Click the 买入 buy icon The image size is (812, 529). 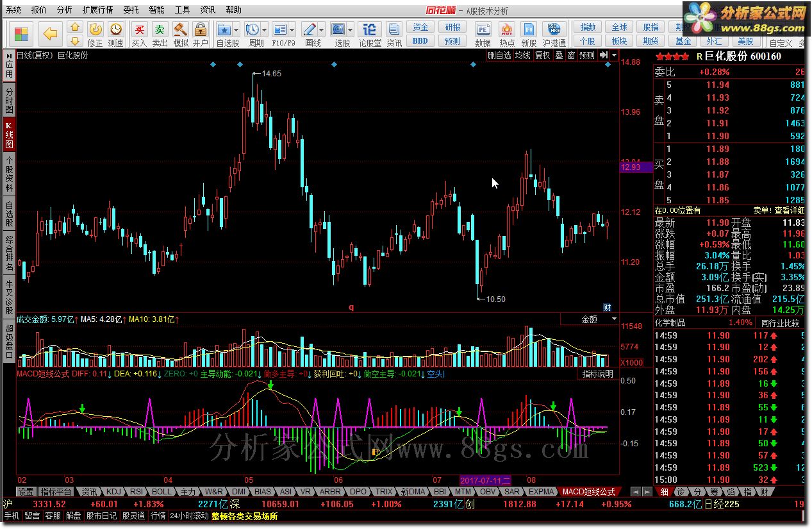coord(139,29)
